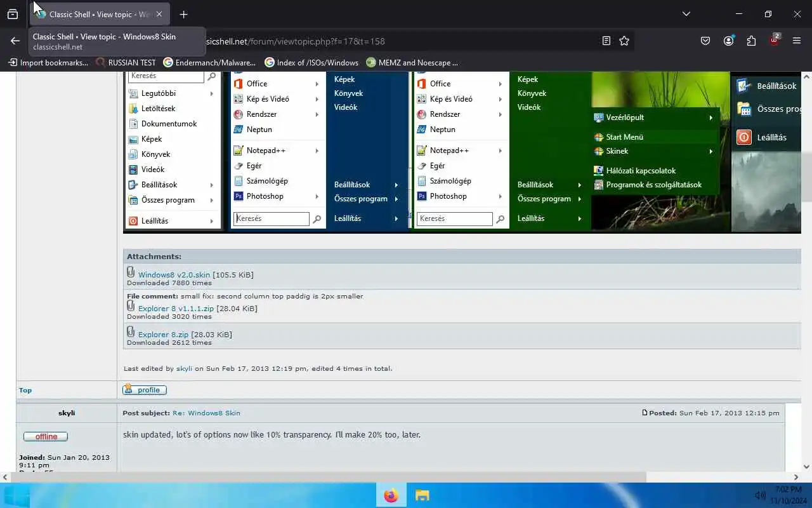
Task: Save page to Pocket icon
Action: (705, 41)
